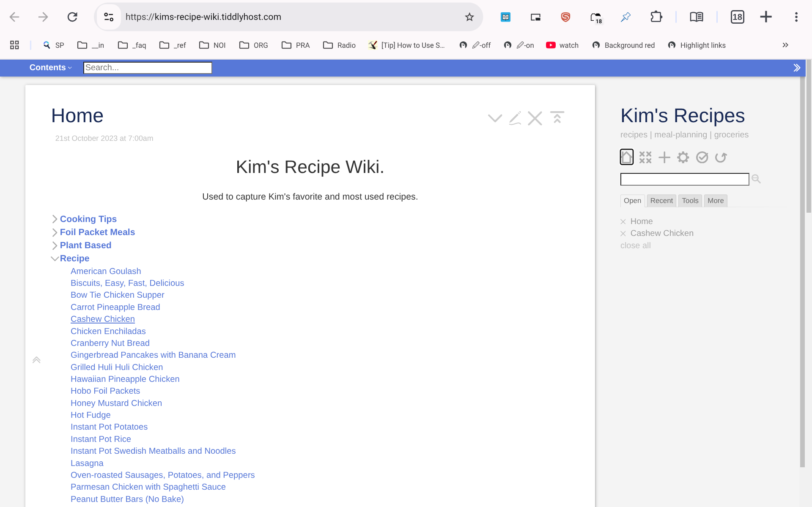
Task: Close the Home tiddler with the X icon
Action: [x=535, y=118]
